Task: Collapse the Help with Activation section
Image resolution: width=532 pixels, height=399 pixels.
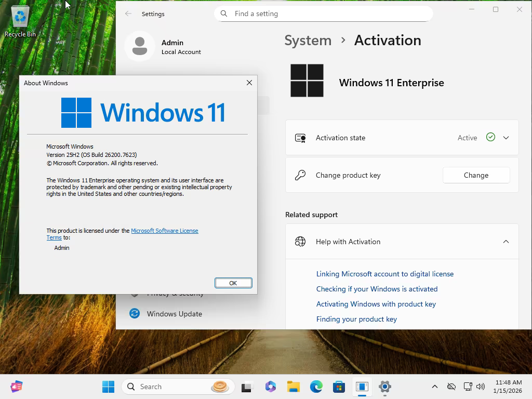Action: (x=506, y=242)
